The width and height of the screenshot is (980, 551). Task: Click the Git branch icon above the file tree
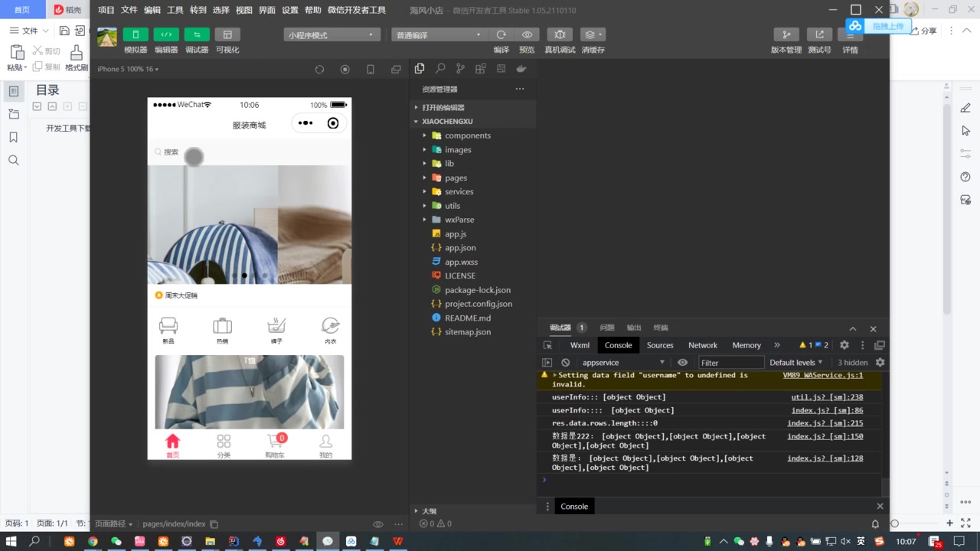(x=459, y=68)
